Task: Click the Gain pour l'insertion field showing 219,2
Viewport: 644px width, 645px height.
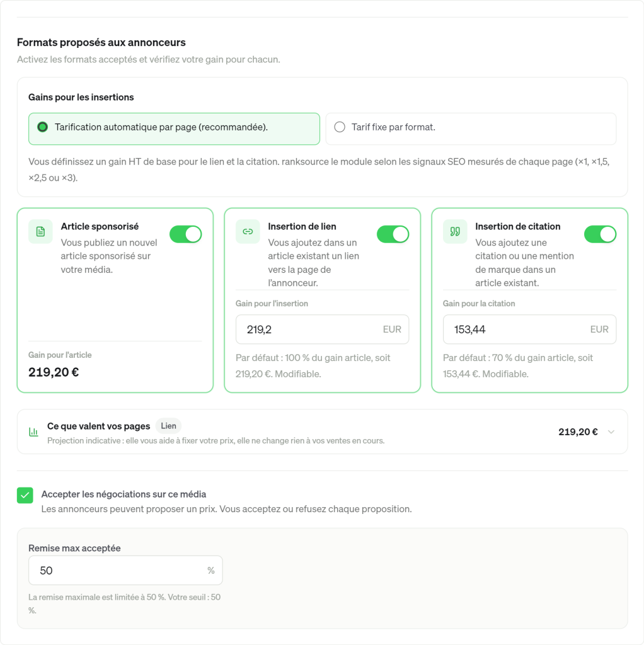Action: (322, 329)
